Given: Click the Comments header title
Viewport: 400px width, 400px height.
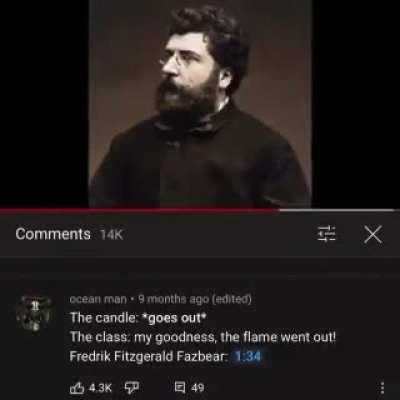Looking at the screenshot, I should point(53,234).
